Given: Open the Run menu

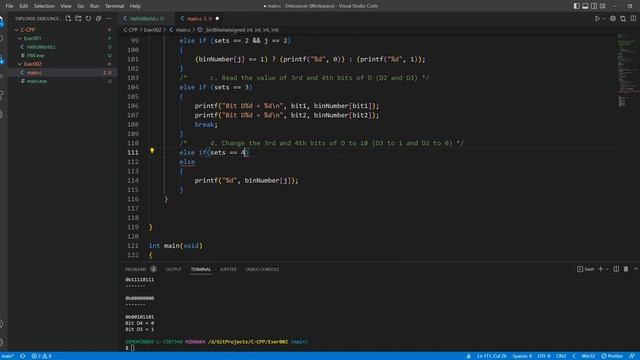Looking at the screenshot, I should [x=94, y=6].
